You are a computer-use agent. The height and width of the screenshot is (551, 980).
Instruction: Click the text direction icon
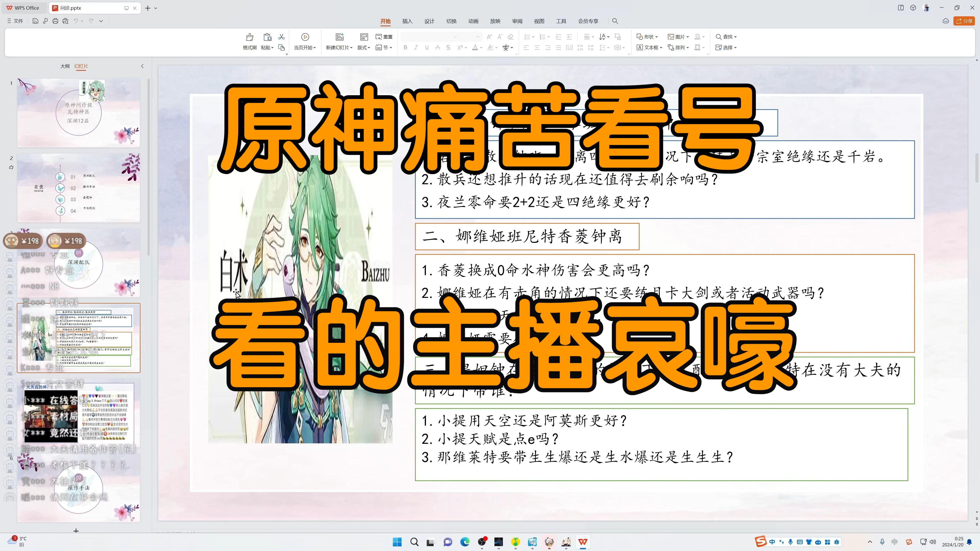coord(603,37)
